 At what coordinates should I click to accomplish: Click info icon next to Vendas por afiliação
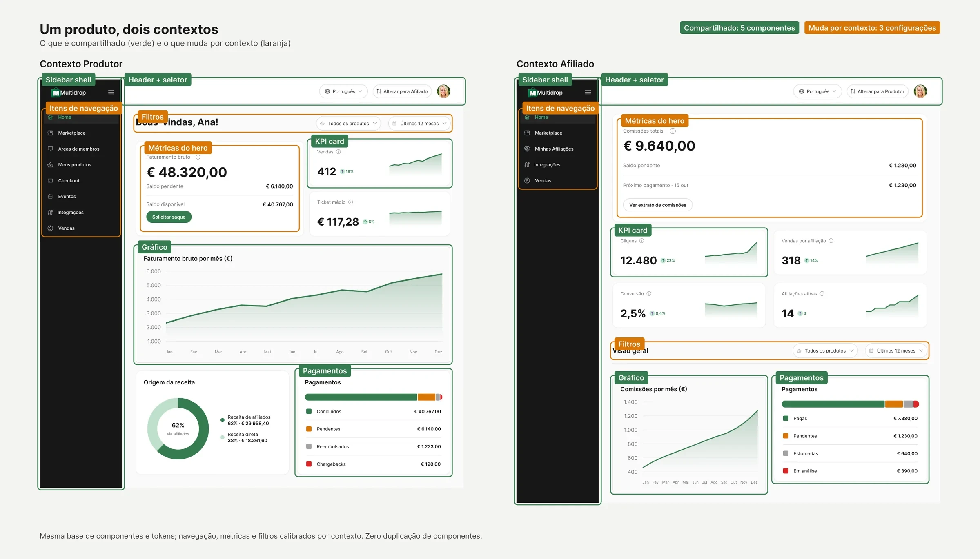coord(831,241)
